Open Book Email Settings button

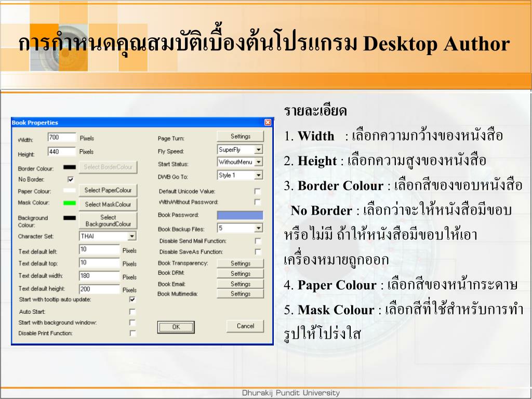[240, 284]
